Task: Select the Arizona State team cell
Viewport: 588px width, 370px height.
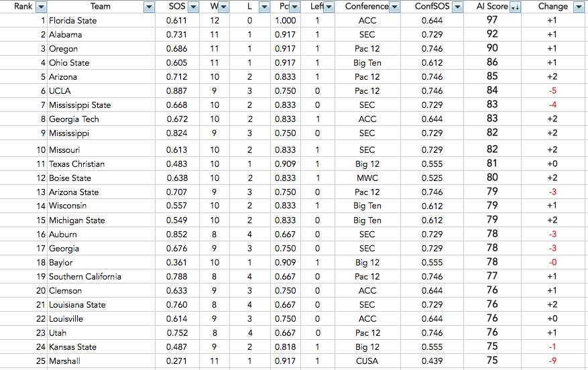Action: pyautogui.click(x=101, y=192)
